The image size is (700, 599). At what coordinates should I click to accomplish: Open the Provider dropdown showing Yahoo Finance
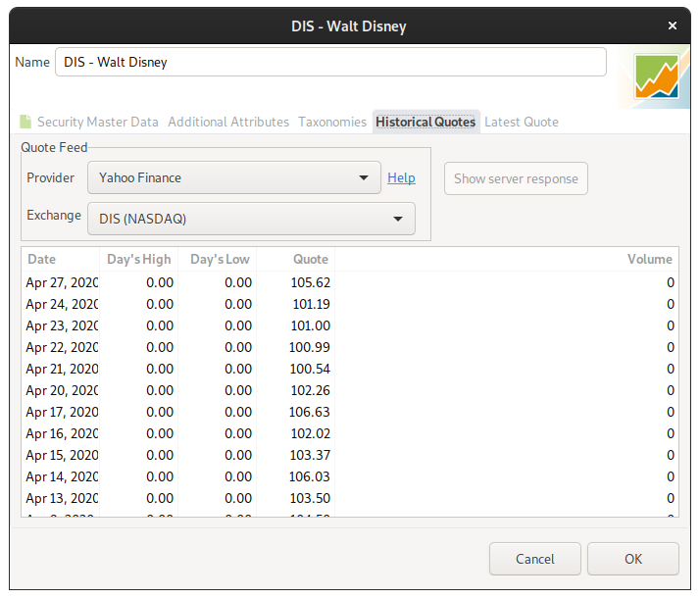pos(234,177)
